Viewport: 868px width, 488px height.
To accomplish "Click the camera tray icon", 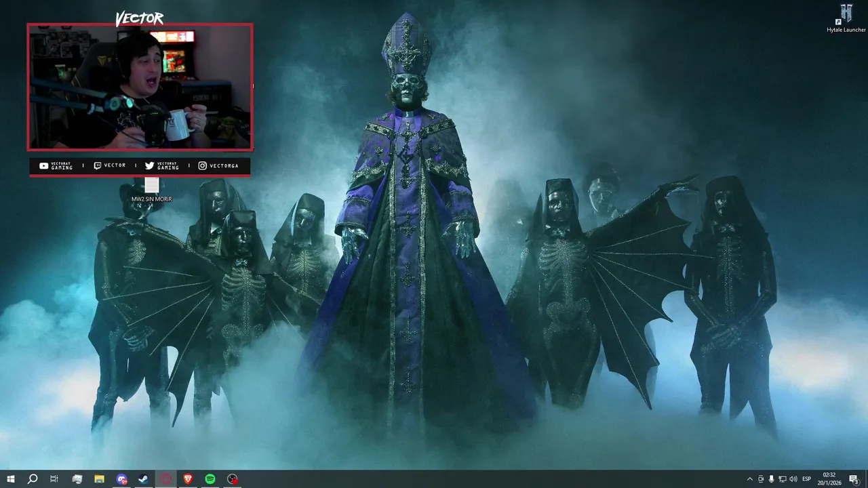I will click(x=761, y=479).
